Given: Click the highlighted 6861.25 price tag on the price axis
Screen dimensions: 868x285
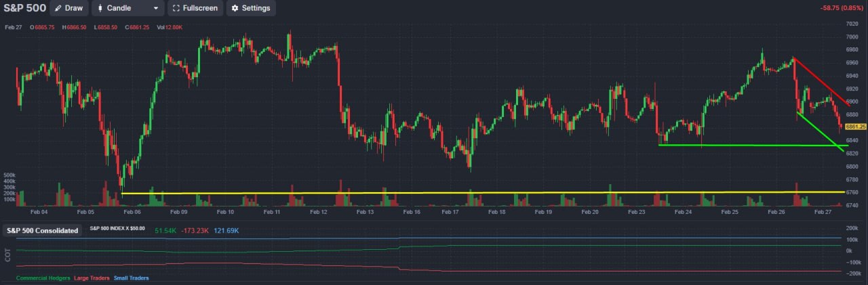Looking at the screenshot, I should click(856, 127).
